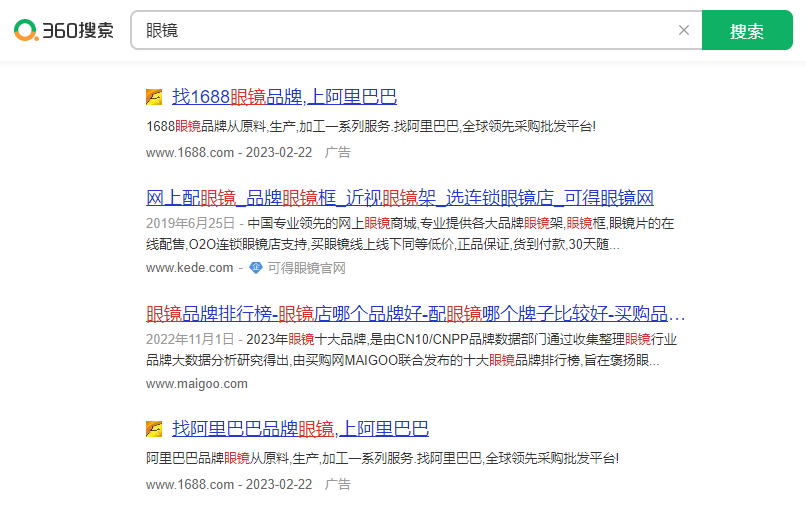
Task: Open the 网上配眼镜_品牌眼镜框 result link
Action: pos(399,198)
